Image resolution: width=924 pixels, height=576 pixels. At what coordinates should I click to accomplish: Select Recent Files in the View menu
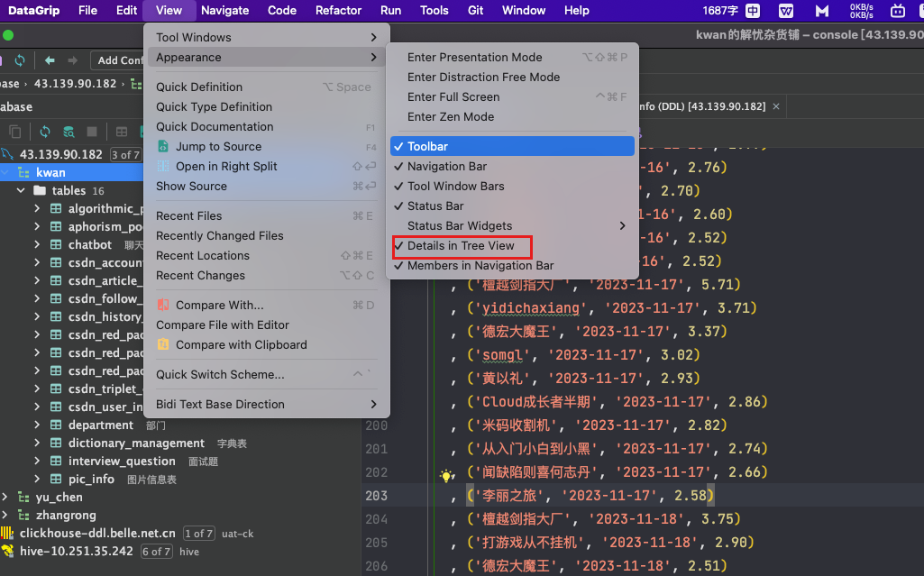pyautogui.click(x=266, y=215)
